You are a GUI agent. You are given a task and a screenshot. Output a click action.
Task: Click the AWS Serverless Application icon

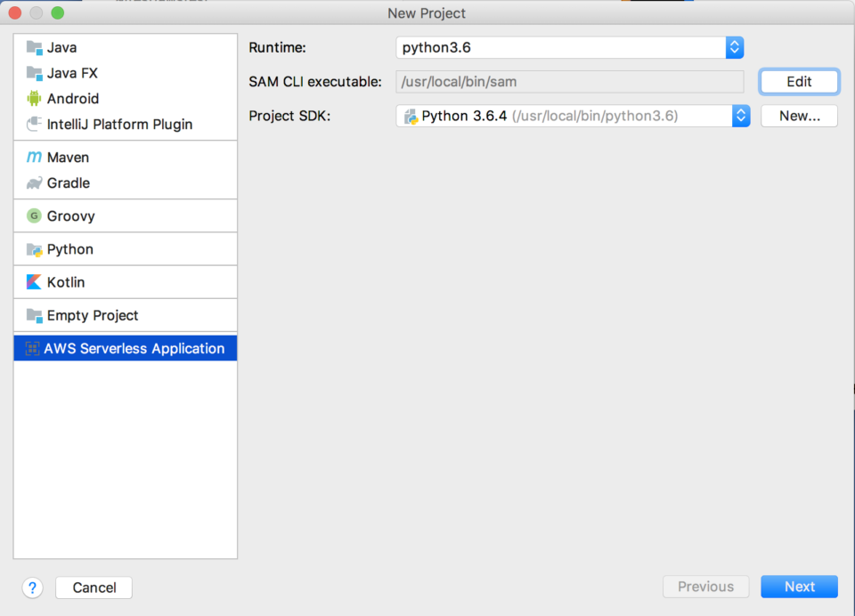point(32,348)
